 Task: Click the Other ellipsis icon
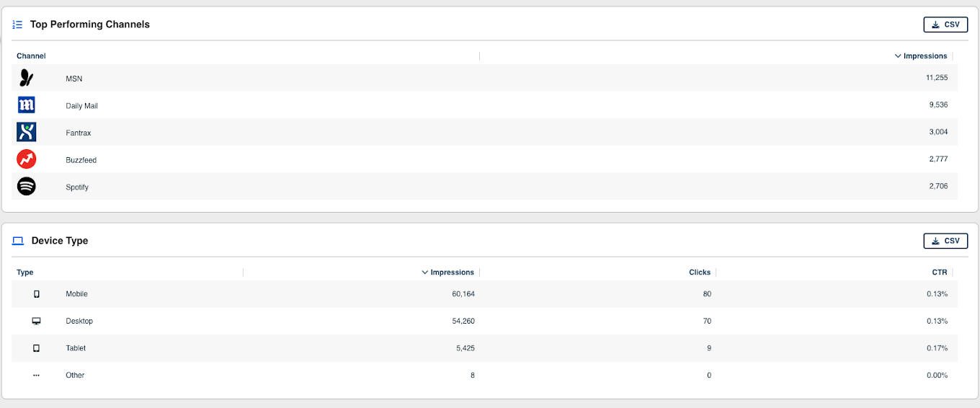37,376
